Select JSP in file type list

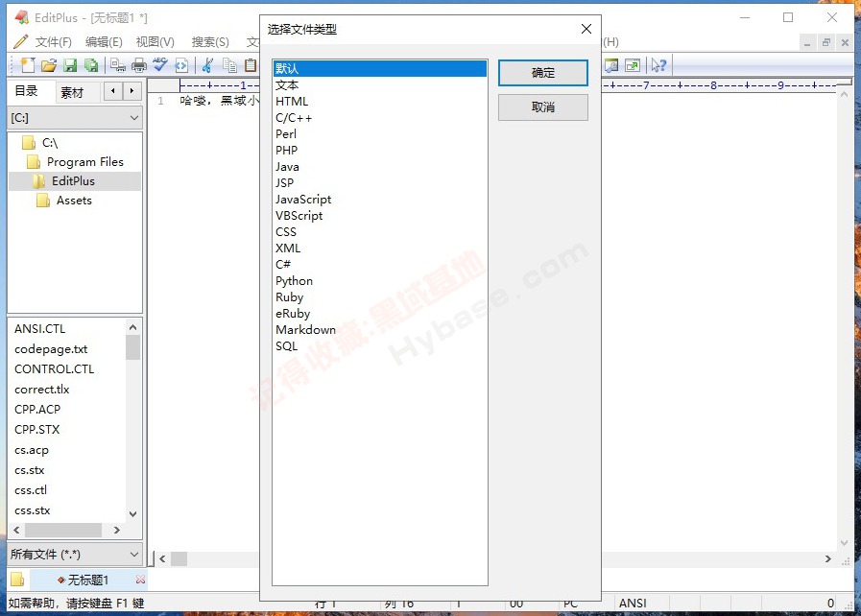point(379,183)
